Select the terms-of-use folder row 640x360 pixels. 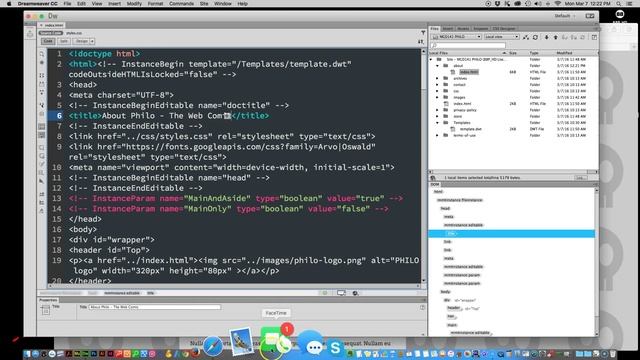[x=513, y=135]
